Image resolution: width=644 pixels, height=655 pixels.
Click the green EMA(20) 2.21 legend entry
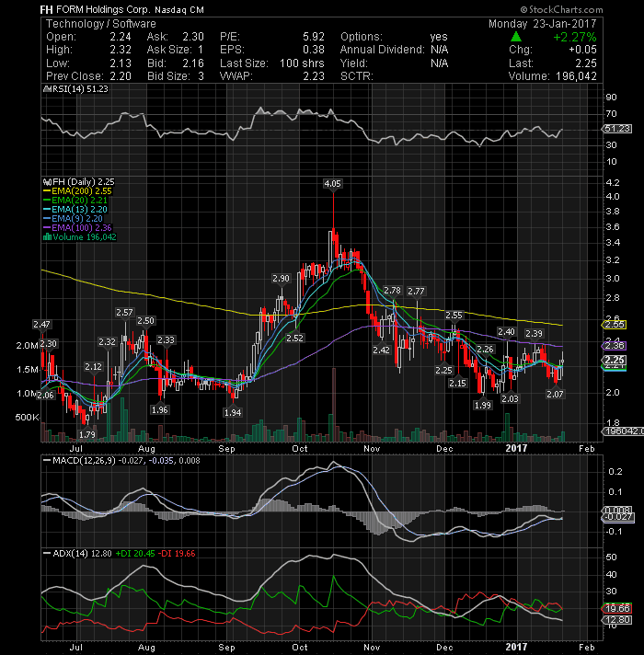point(75,201)
